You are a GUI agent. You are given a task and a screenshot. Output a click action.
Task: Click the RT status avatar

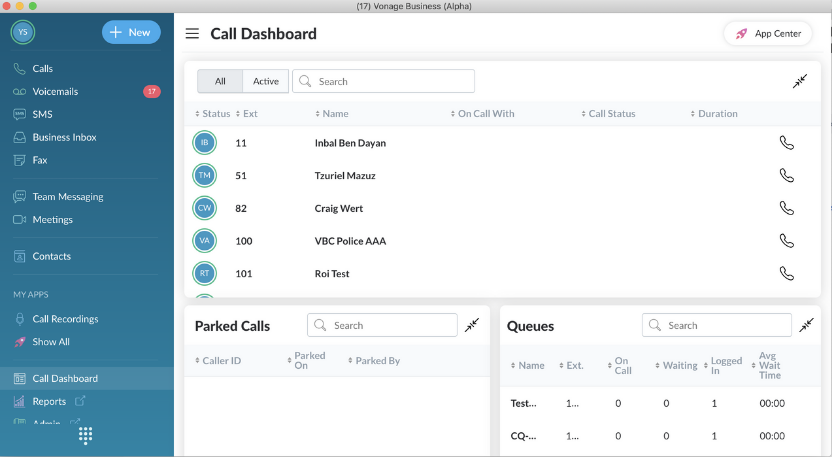[204, 273]
